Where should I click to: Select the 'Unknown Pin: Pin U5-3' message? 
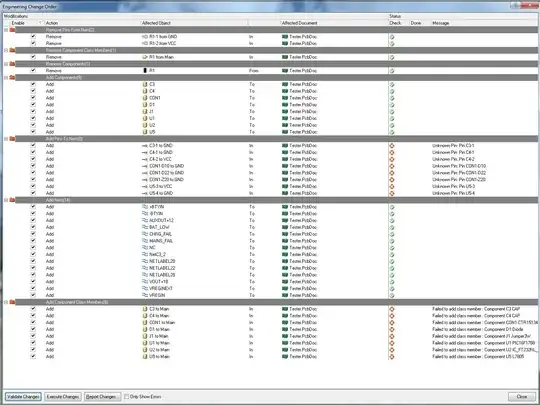[454, 186]
